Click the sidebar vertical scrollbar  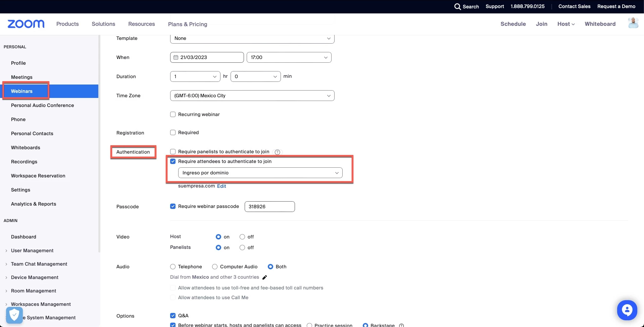99,144
